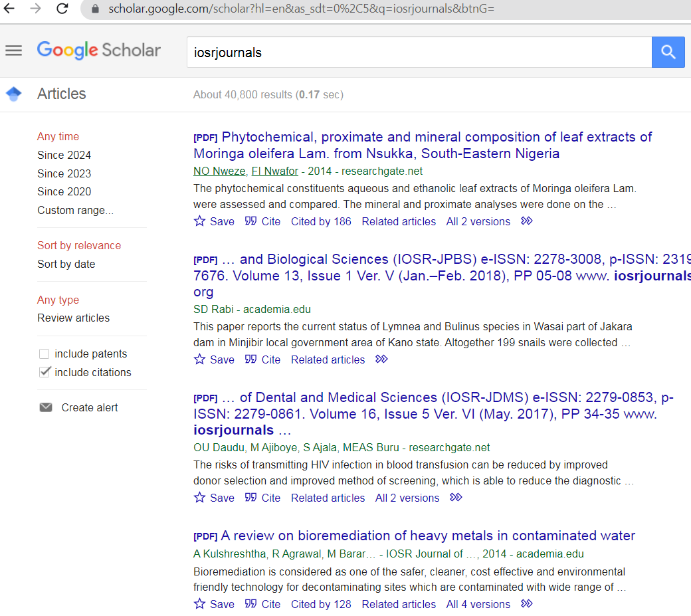The image size is (691, 616).
Task: Open the Phytochemical Moringa oleifera article title
Action: coord(422,145)
